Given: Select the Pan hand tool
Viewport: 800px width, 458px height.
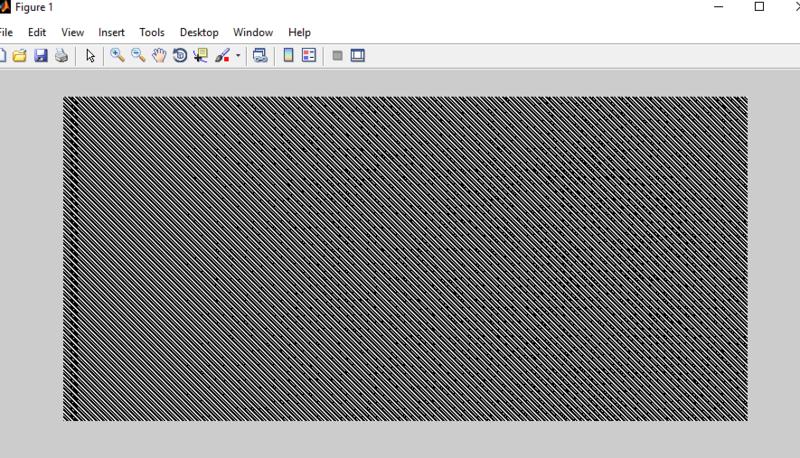Looking at the screenshot, I should tap(159, 56).
